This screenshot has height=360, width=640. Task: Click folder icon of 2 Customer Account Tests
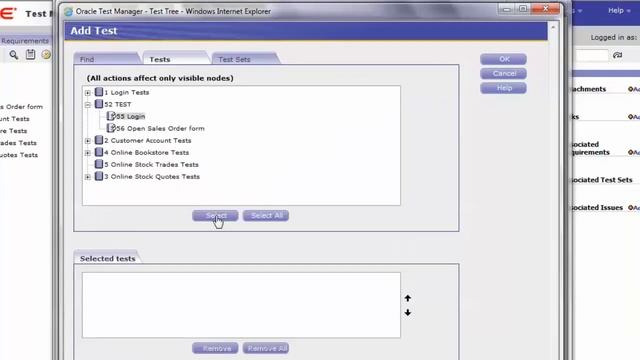(99, 140)
